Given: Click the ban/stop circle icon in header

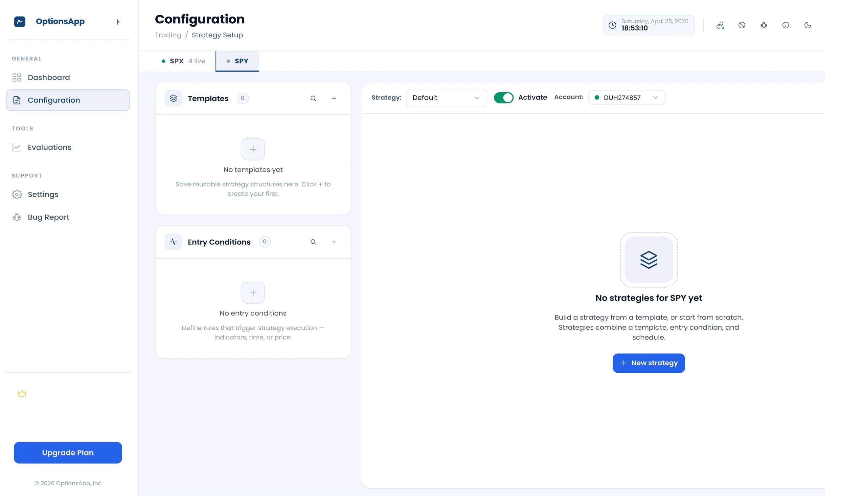Looking at the screenshot, I should (741, 25).
